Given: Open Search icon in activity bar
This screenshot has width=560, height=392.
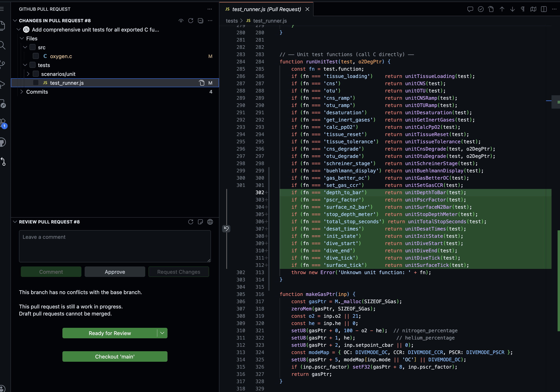Looking at the screenshot, I should tap(2, 45).
